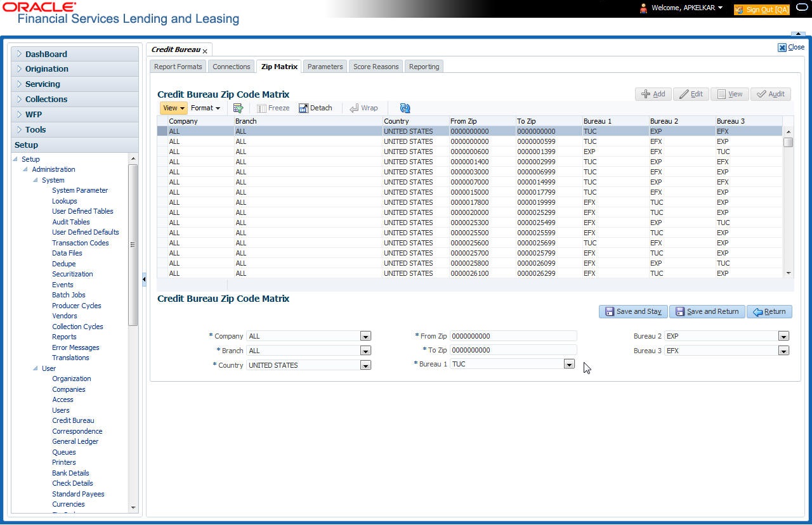Select row with To Zip 0000026299
Viewport: 812px width, 525px height.
469,273
